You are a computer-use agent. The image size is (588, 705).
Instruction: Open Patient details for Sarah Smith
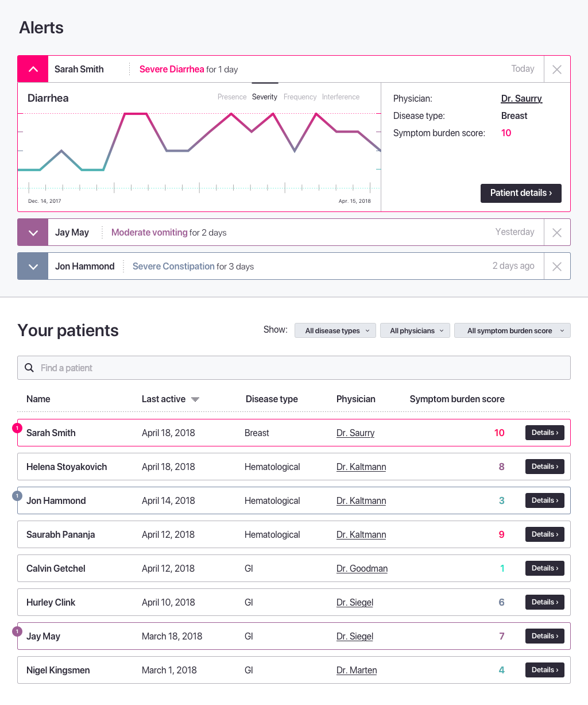[521, 193]
